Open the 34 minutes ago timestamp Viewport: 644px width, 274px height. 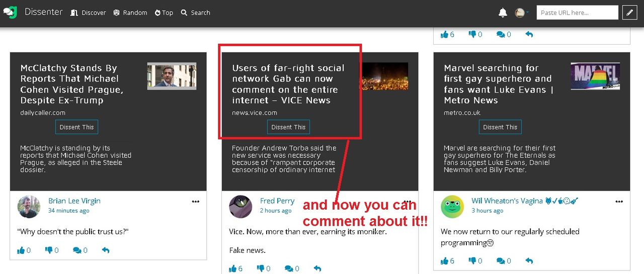pos(69,211)
